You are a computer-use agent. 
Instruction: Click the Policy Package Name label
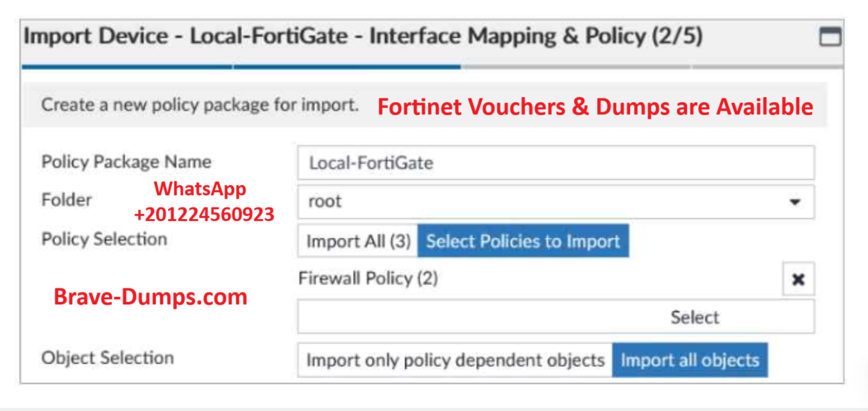coord(126,162)
